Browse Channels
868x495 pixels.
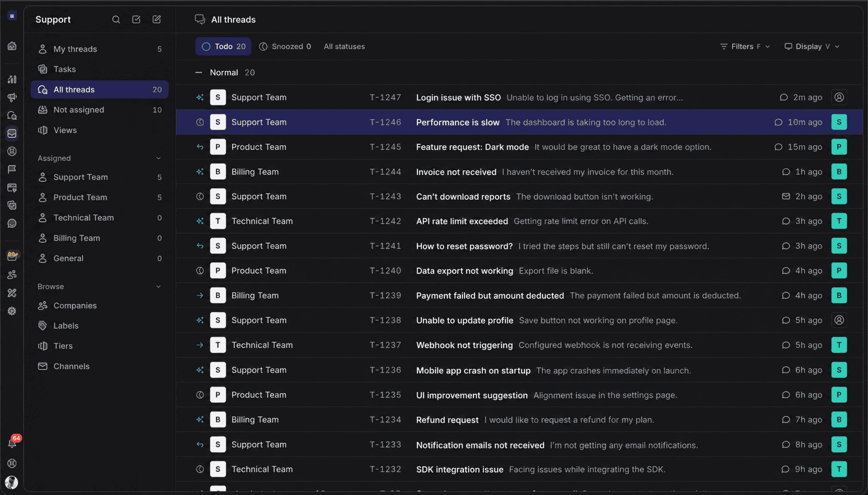99,366
